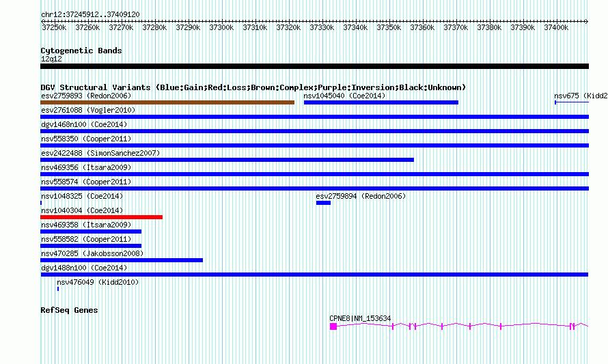This screenshot has height=364, width=608.
Task: Select the brown esv2759893 complex variant bar
Action: (x=167, y=102)
